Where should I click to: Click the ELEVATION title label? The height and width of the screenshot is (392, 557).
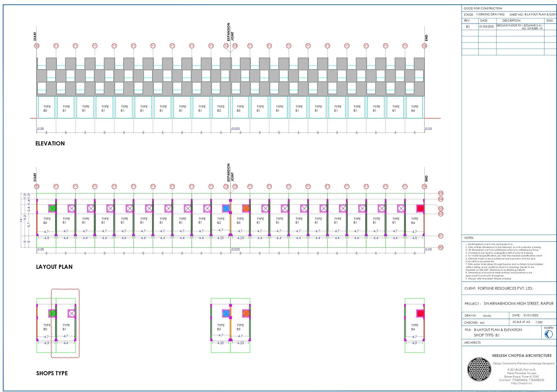50,143
